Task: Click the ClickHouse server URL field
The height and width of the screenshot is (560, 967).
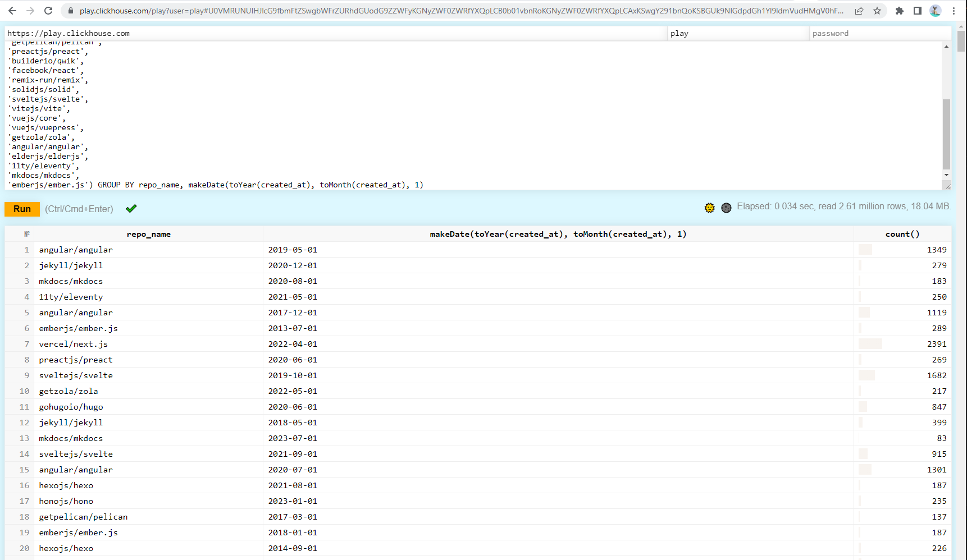Action: 336,34
